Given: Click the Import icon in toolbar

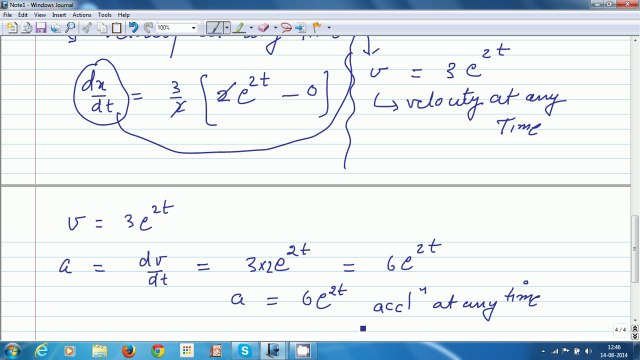Looking at the screenshot, I should point(27,28).
